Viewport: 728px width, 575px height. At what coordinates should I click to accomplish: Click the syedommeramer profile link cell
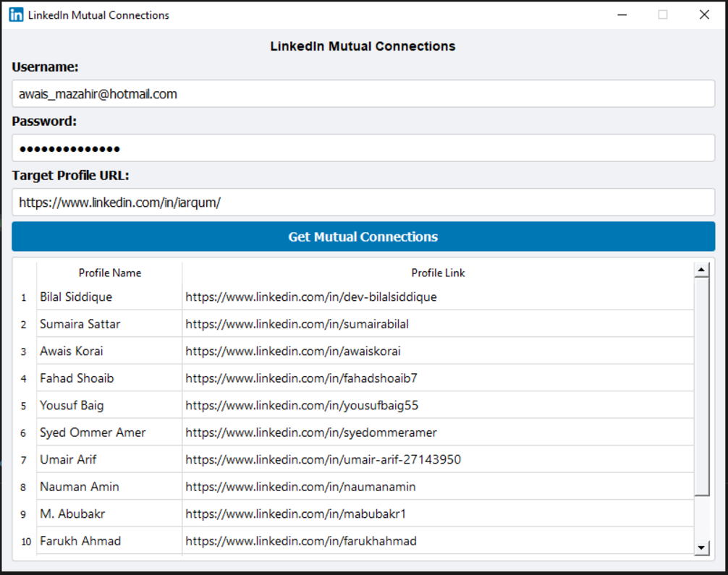(438, 433)
